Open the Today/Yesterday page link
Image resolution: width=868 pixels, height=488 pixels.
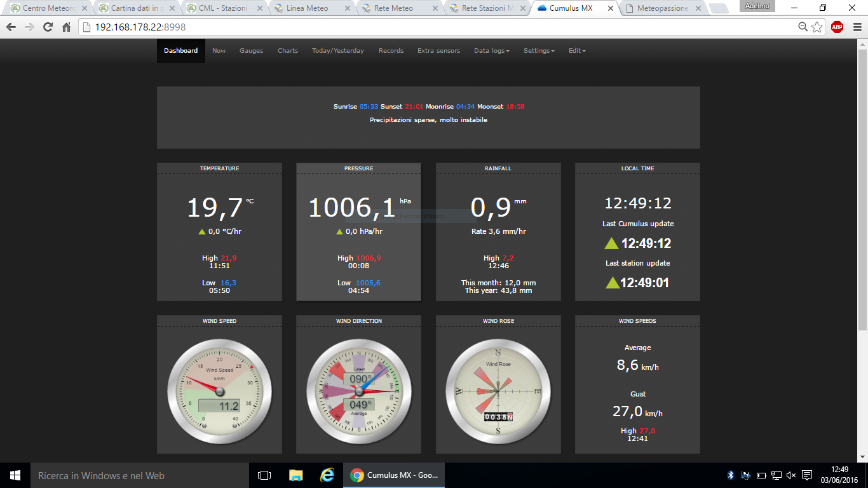[337, 51]
